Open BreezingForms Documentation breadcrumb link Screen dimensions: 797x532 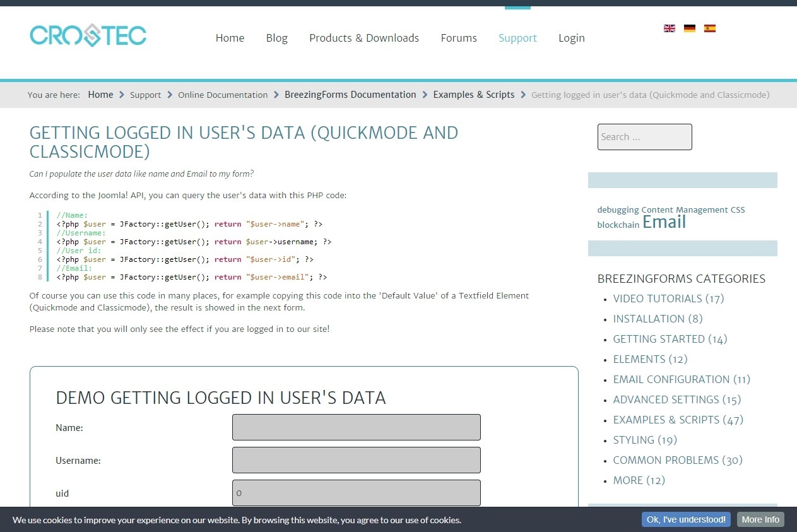pos(350,95)
